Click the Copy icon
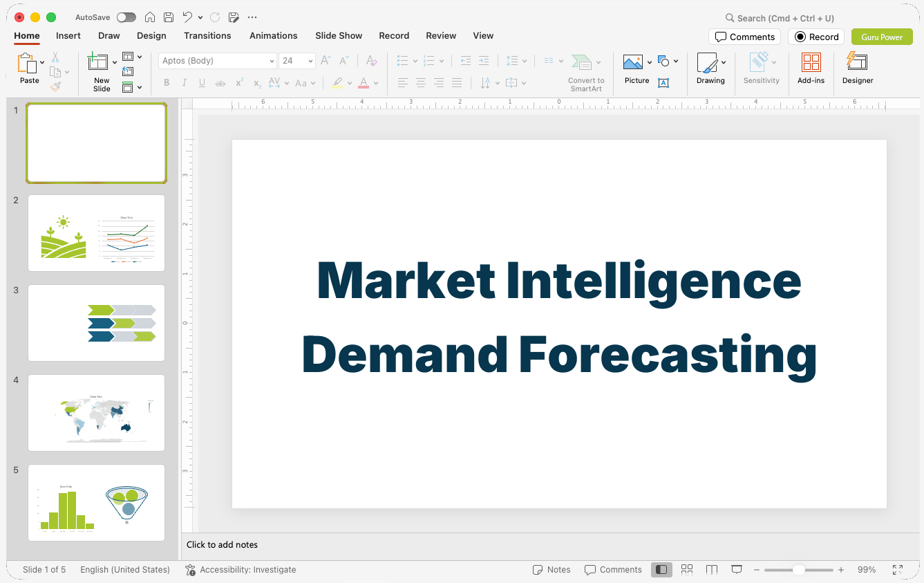 [55, 72]
